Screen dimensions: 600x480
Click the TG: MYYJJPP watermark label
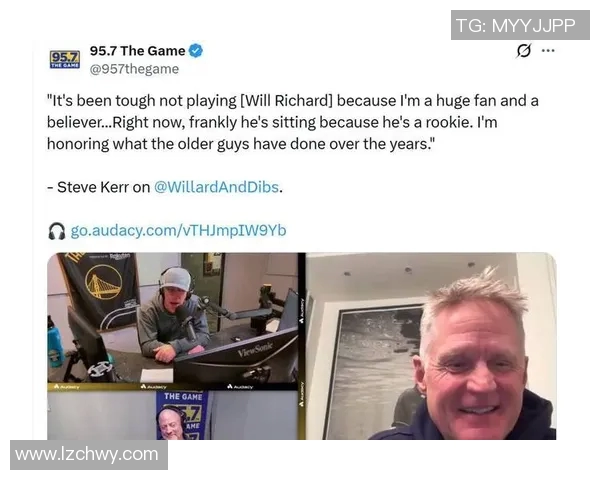(520, 25)
